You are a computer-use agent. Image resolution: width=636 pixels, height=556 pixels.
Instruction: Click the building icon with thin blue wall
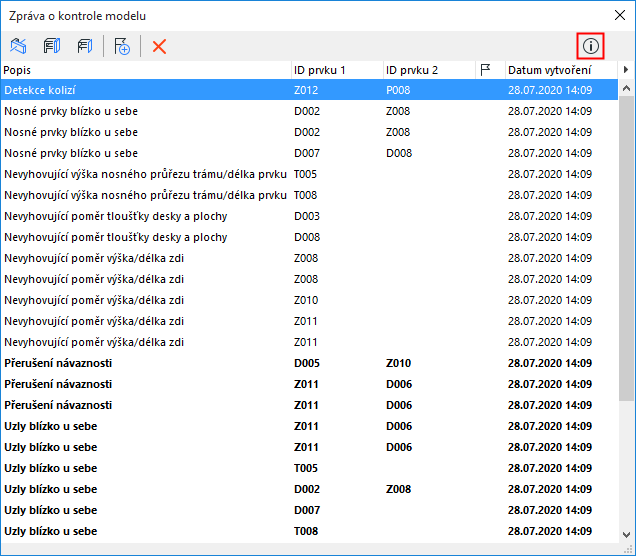pyautogui.click(x=85, y=46)
